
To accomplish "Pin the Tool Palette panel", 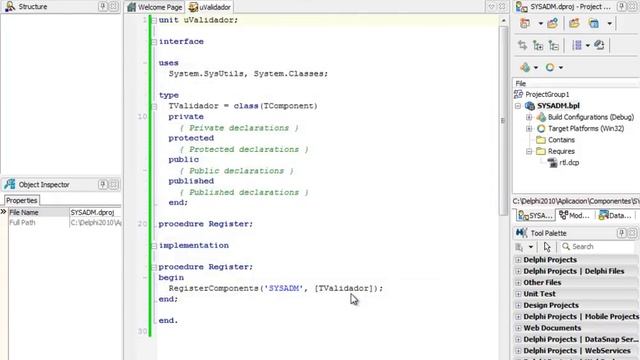I will tap(621, 233).
